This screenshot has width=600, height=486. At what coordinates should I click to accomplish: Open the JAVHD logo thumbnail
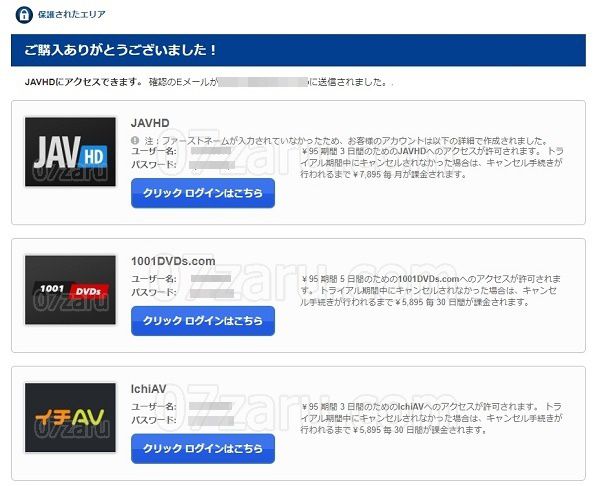point(70,152)
